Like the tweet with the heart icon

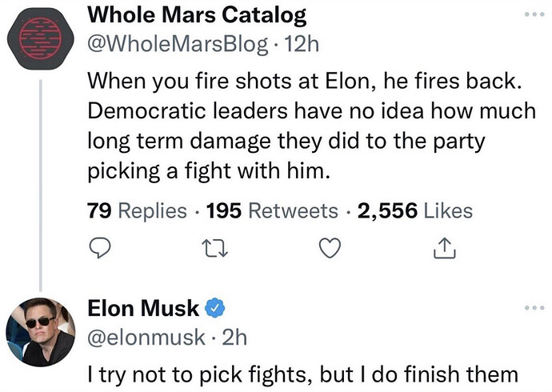[330, 248]
